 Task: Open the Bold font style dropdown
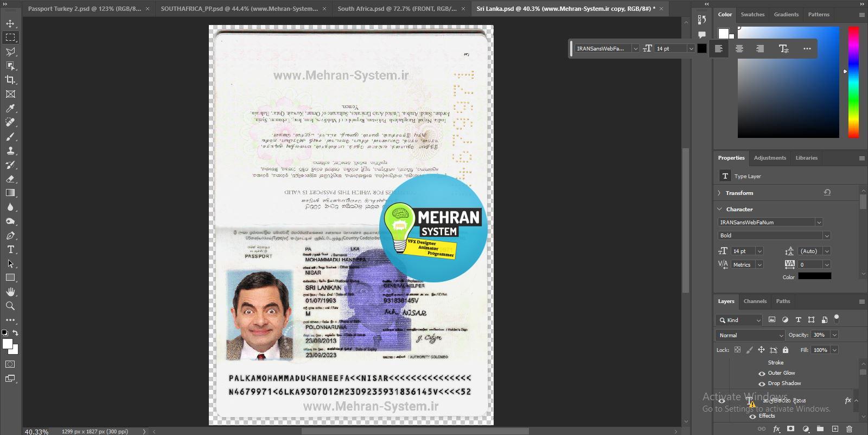tap(774, 235)
